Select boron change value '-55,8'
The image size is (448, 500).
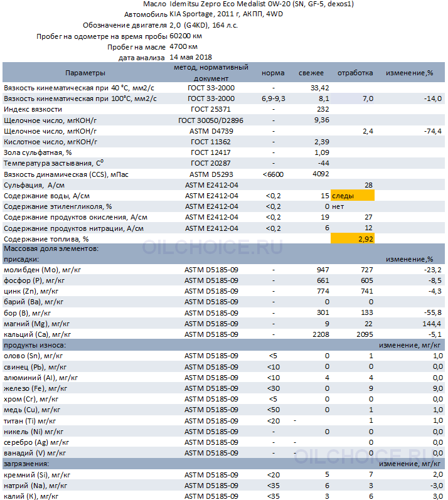433,313
